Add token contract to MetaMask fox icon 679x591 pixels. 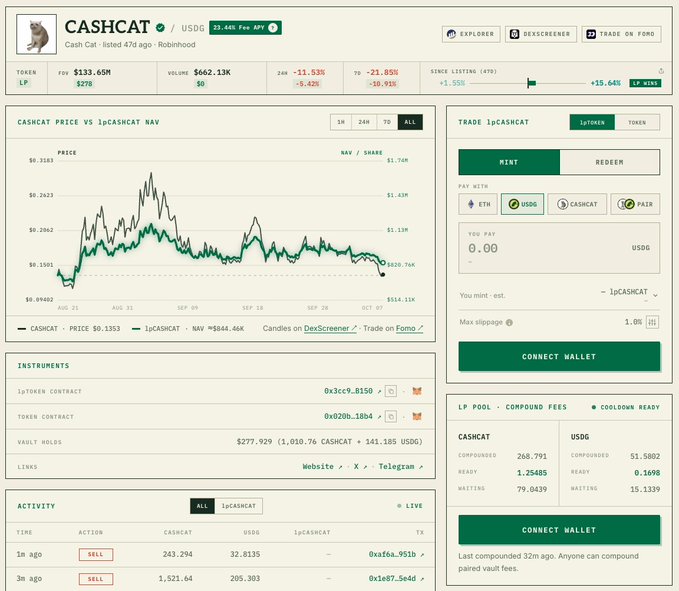[x=417, y=417]
